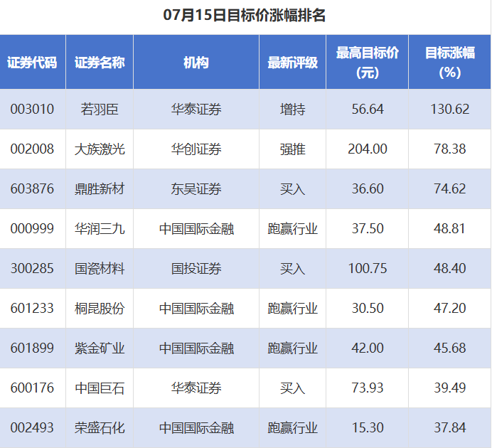Screen dimensions: 492x448
Task: Click the 国瓷材料 stock name
Action: (x=100, y=269)
